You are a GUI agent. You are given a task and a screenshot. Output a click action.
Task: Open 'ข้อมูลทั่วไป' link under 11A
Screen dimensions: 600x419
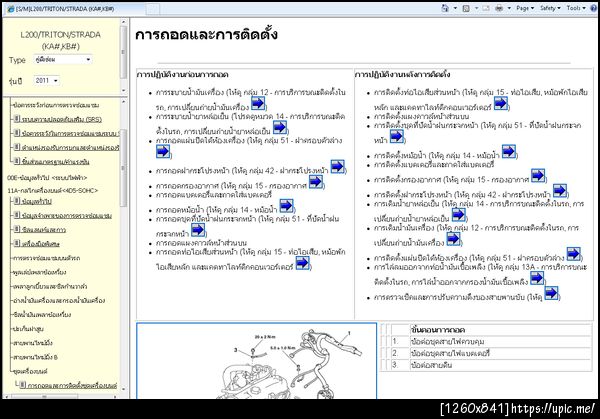36,201
